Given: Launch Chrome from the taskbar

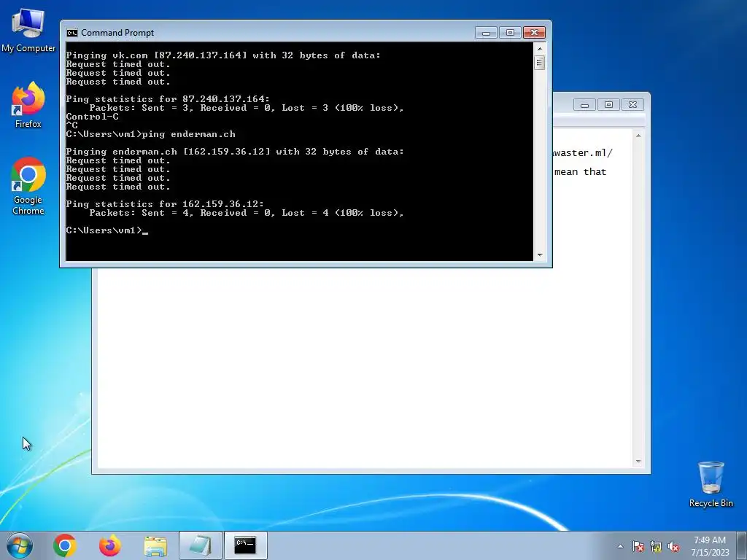Looking at the screenshot, I should coord(65,545).
